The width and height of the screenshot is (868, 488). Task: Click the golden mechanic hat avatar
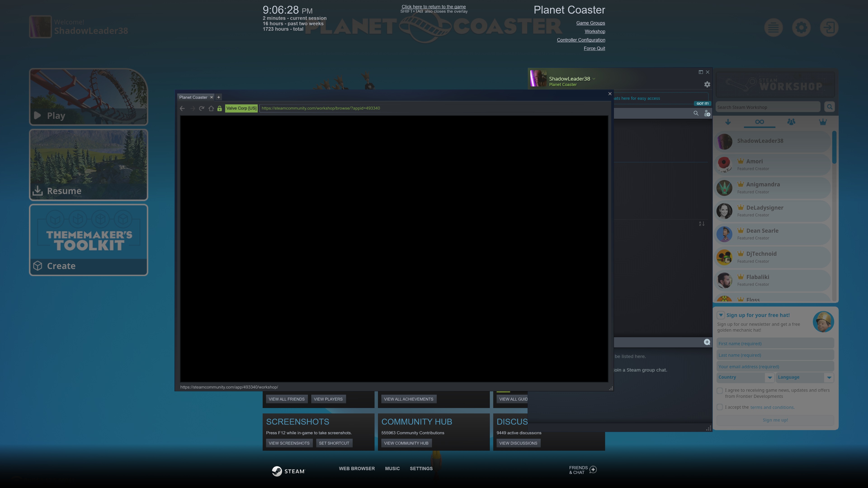(x=823, y=322)
